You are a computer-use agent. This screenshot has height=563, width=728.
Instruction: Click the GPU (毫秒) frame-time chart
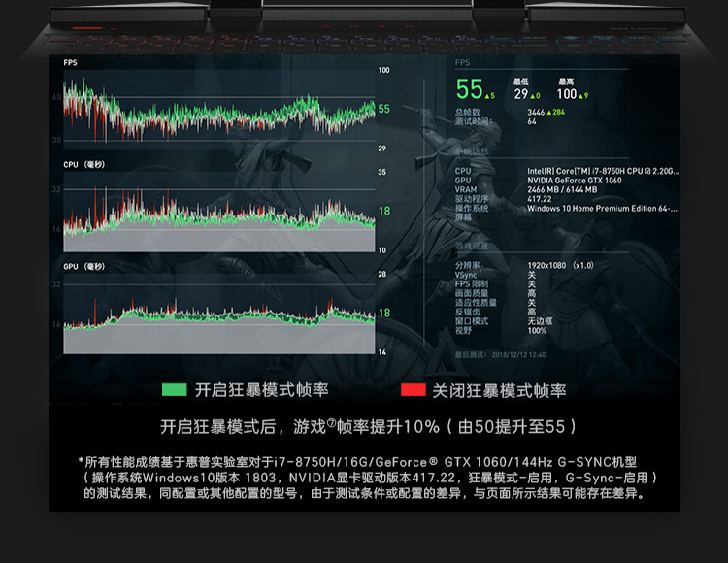(x=219, y=315)
